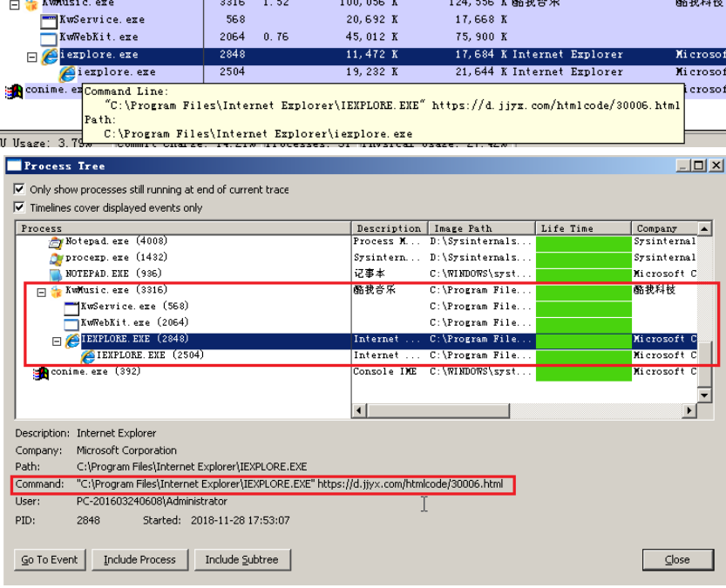Sort by the Process column header
This screenshot has width=726, height=588.
183,228
